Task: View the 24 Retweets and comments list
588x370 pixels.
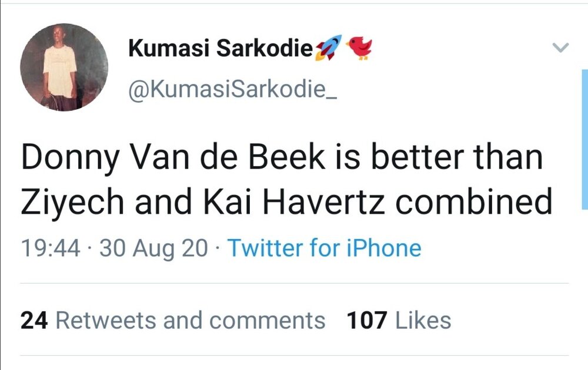Action: (173, 321)
